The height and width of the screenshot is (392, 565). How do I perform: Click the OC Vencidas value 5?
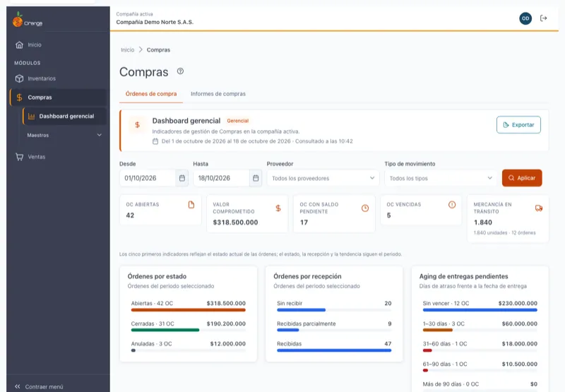coord(389,215)
